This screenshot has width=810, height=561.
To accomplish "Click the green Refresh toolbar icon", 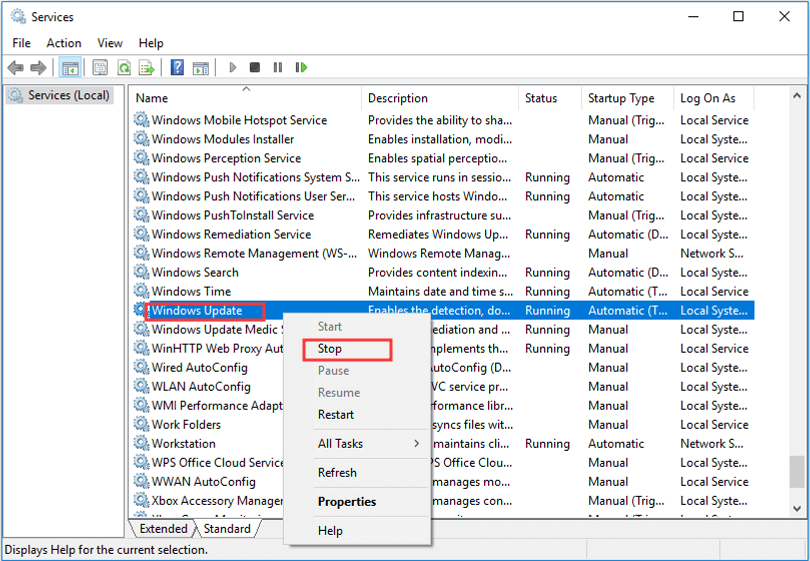I will point(124,68).
